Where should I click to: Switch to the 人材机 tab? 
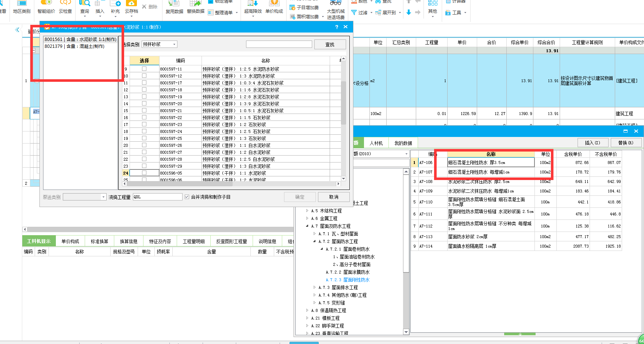click(376, 143)
